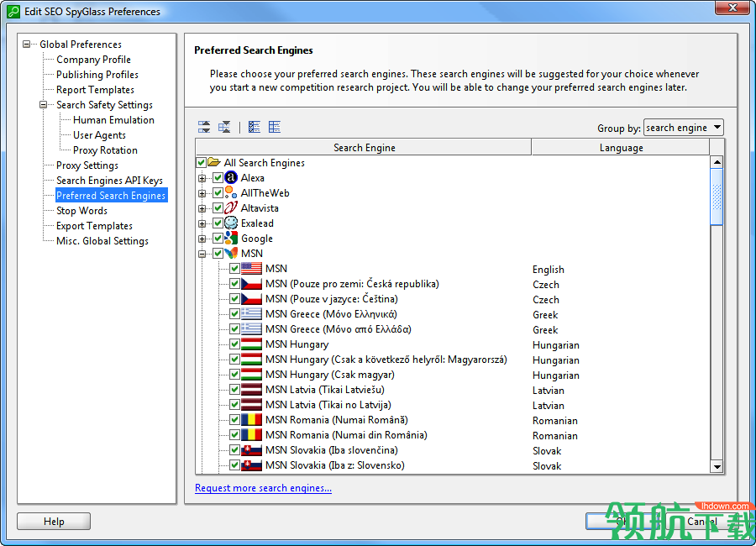756x546 pixels.
Task: Open Search Engines API Keys page
Action: (109, 181)
